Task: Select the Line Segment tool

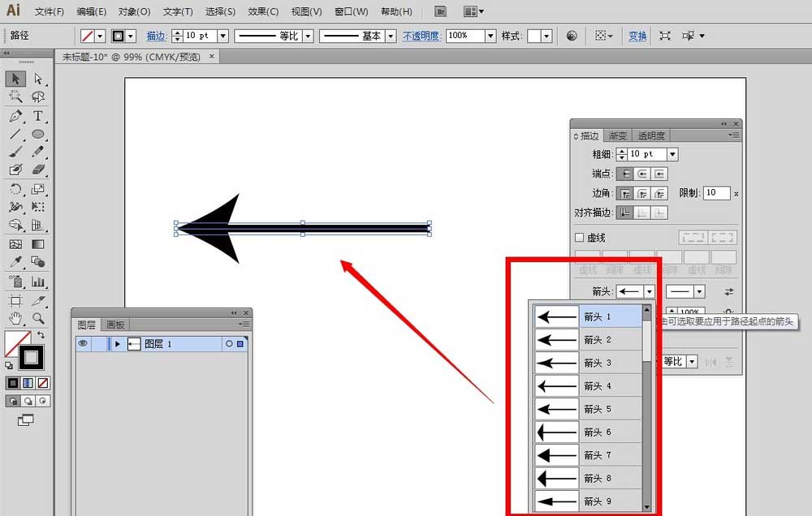Action: [15, 134]
